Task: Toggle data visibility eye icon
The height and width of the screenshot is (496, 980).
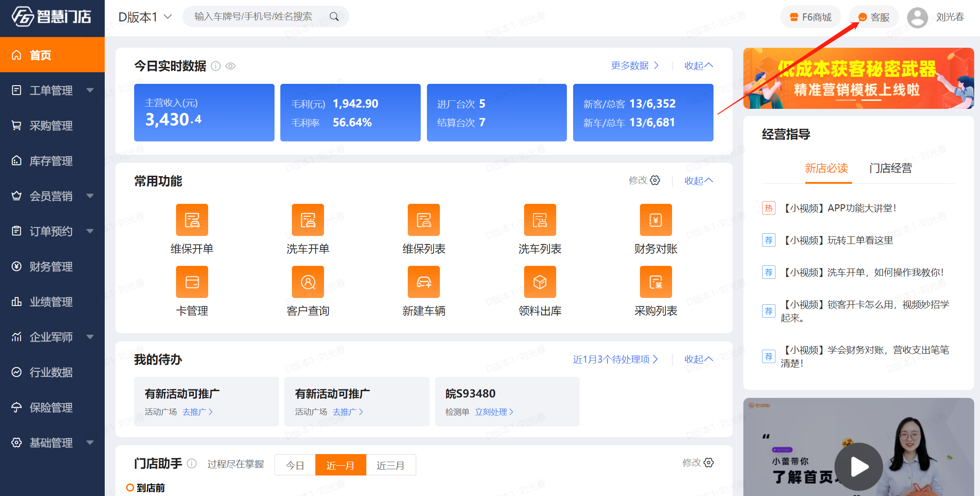Action: [x=230, y=66]
